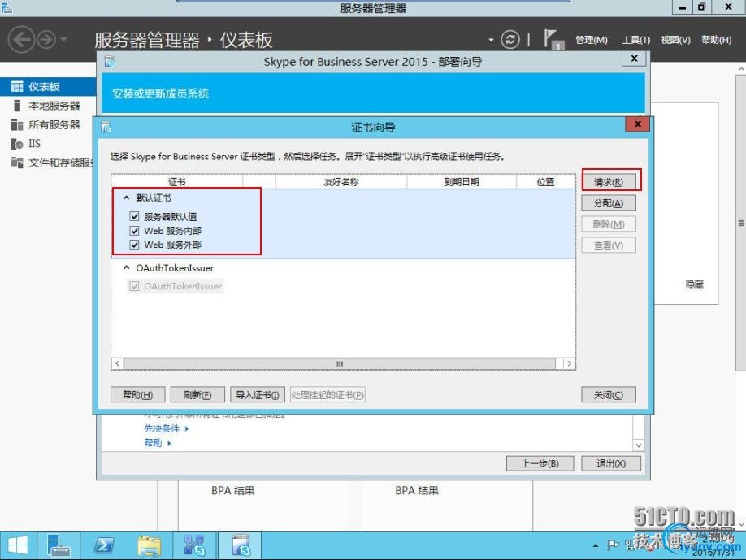Open File Explorer from the taskbar
Viewport: 746px width, 560px height.
pyautogui.click(x=150, y=545)
